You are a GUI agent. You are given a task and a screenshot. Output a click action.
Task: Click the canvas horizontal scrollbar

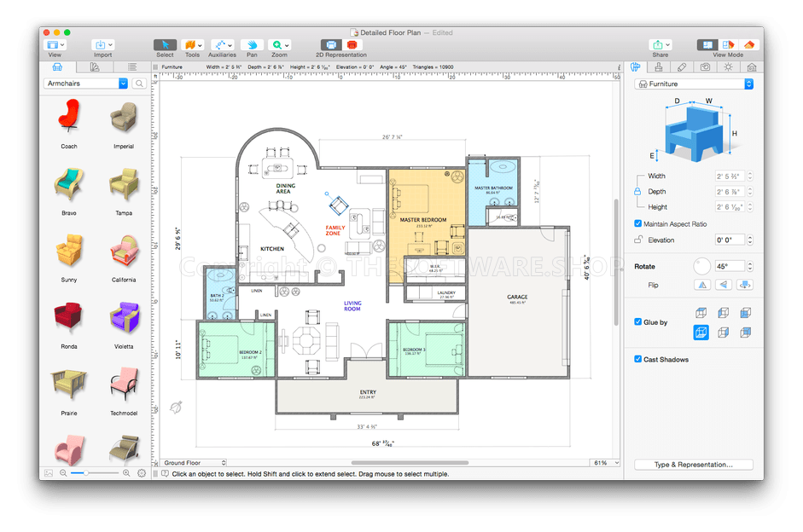[x=410, y=462]
